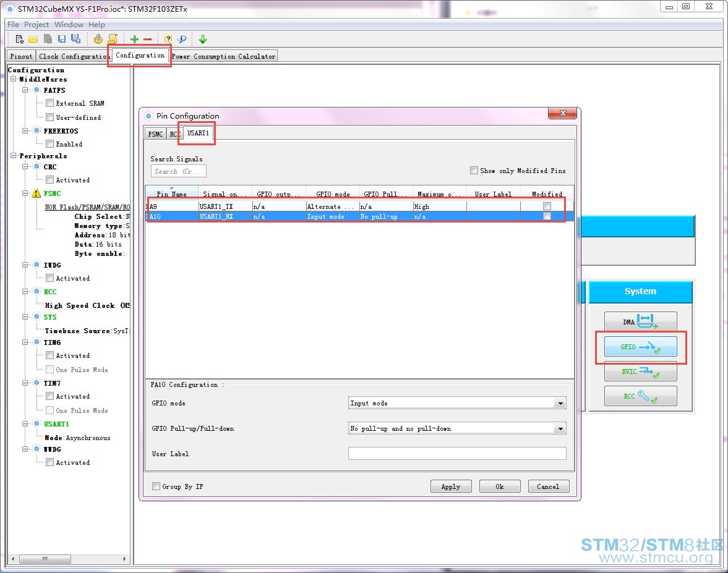Open the File menu
The height and width of the screenshot is (573, 728).
pyautogui.click(x=13, y=25)
